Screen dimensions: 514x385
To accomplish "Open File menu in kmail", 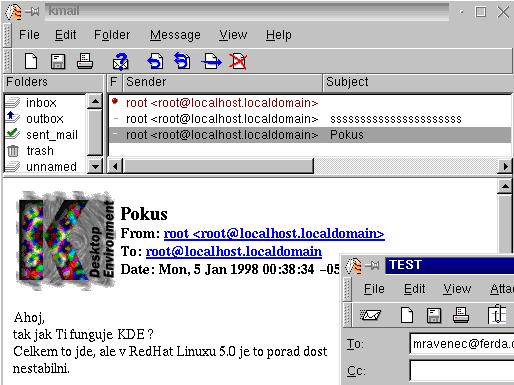I will tap(29, 35).
